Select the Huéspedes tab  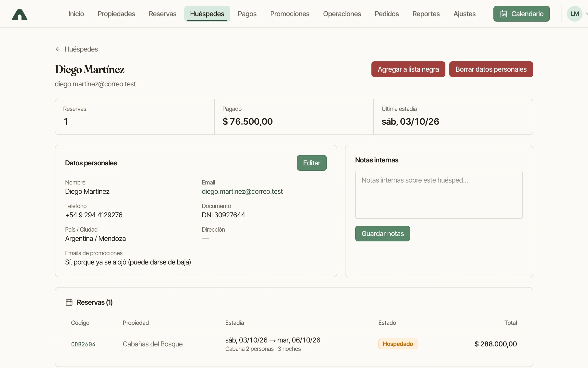tap(207, 14)
